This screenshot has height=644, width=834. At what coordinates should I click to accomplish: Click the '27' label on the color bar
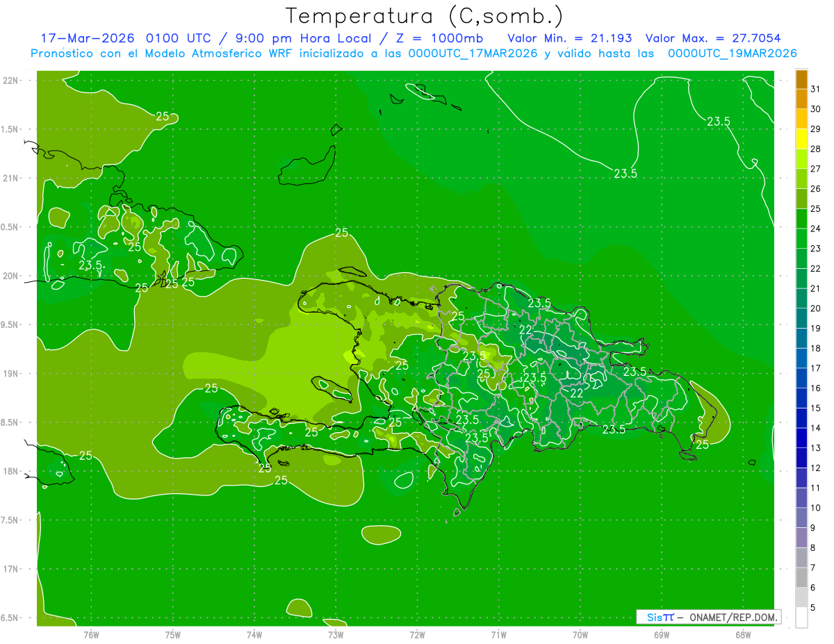[x=816, y=169]
